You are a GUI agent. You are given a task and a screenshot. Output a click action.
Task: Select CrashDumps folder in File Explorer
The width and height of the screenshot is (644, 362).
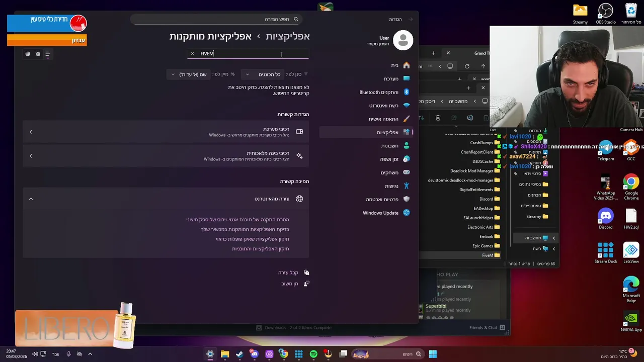485,143
